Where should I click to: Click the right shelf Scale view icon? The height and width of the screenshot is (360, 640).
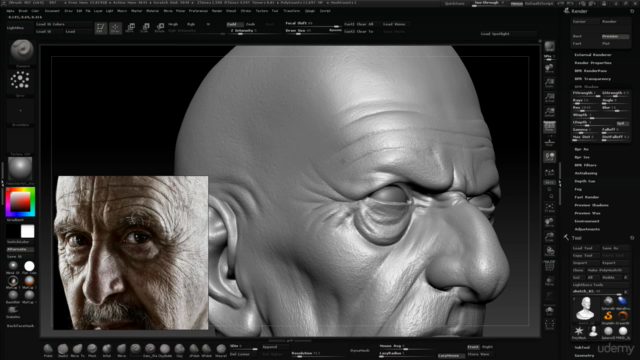click(x=549, y=237)
